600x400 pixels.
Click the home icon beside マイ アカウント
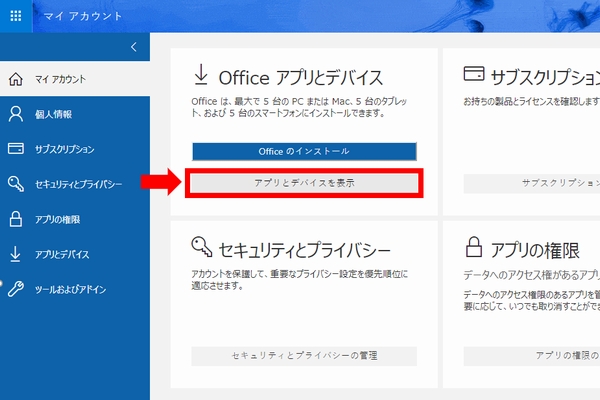click(16, 79)
